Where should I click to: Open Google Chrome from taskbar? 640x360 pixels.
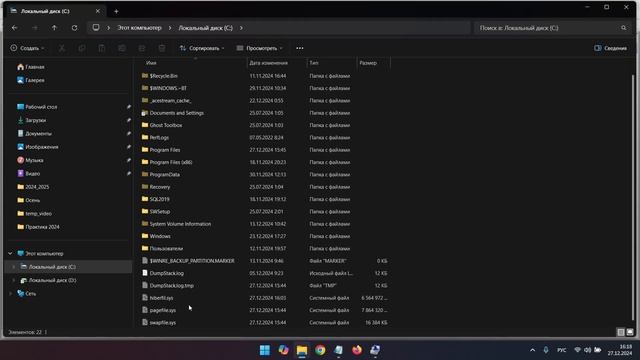click(x=320, y=350)
